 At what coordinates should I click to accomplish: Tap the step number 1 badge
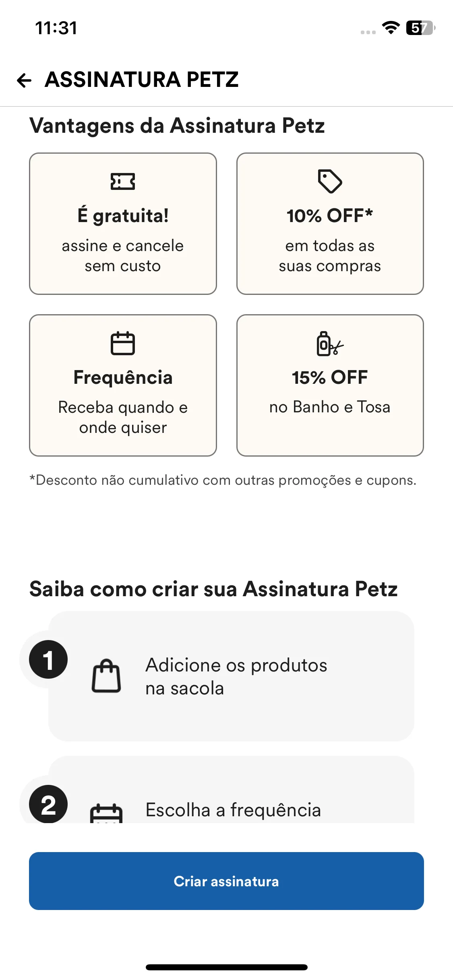point(48,659)
